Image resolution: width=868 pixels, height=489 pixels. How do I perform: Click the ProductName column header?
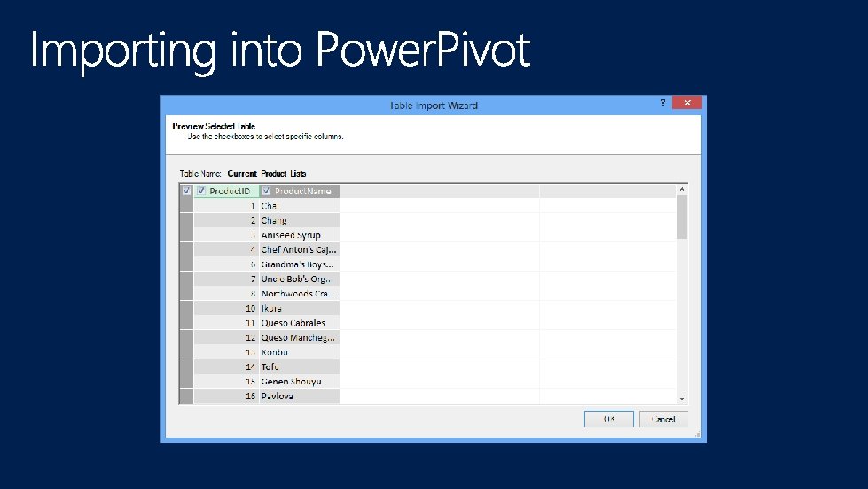(x=300, y=191)
